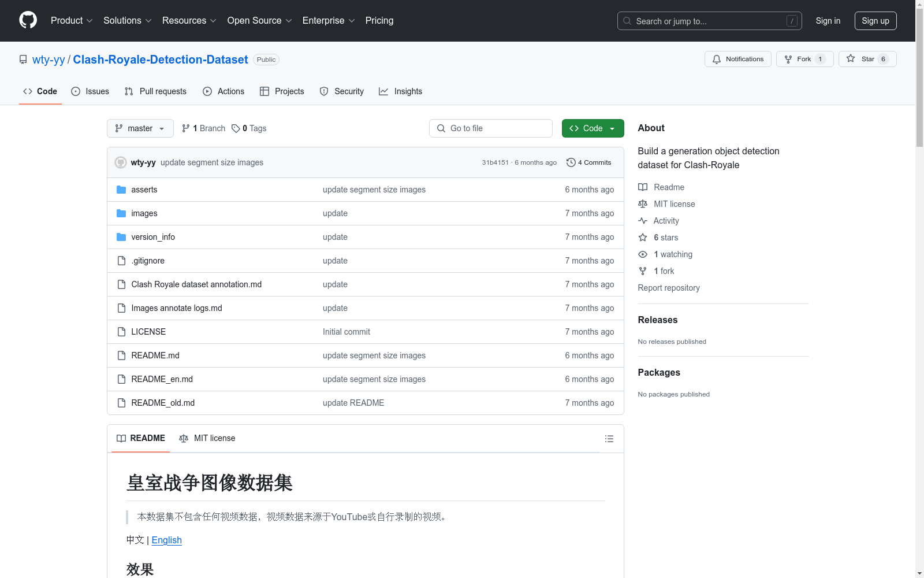
Task: Select the MIT license tab in README
Action: coord(207,438)
